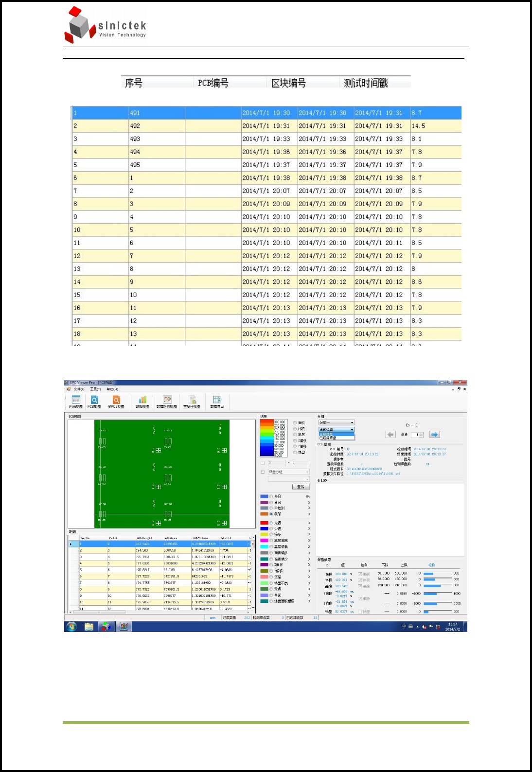This screenshot has width=532, height=772.
Task: Select the 锡型 result radio button
Action: click(x=295, y=452)
